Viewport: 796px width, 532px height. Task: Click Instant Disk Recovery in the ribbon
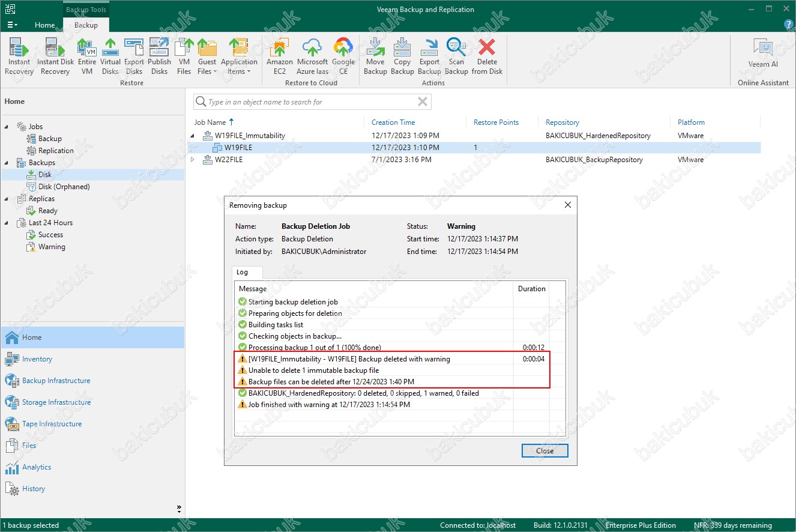[x=55, y=56]
